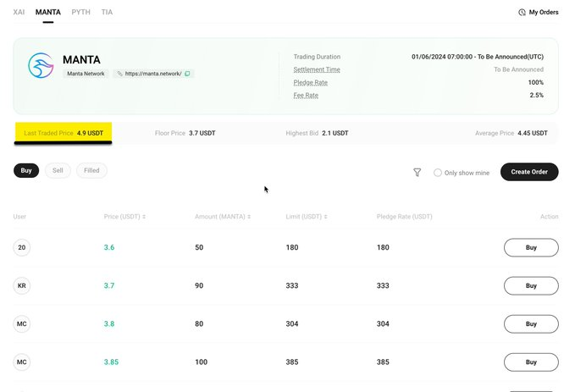Click the amount 100 cell
Screen dimensions: 575x392
pos(202,362)
